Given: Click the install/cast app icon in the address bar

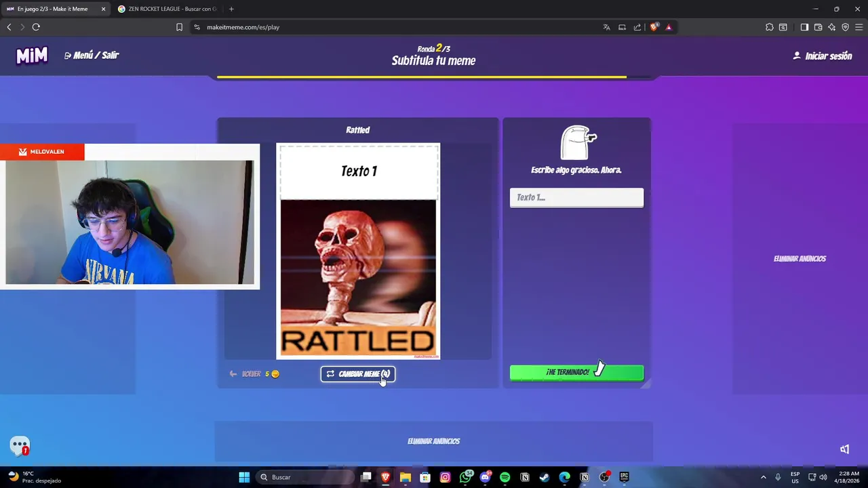Looking at the screenshot, I should tap(622, 27).
